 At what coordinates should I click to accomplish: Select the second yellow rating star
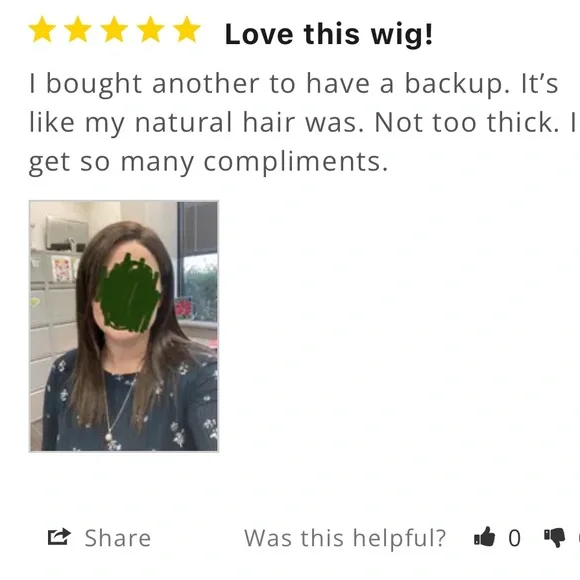78,29
